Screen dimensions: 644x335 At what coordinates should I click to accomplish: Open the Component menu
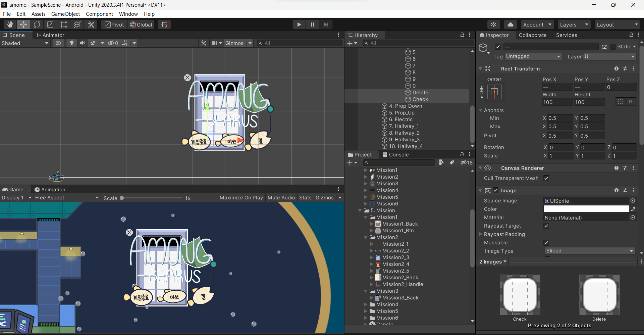[x=99, y=14]
